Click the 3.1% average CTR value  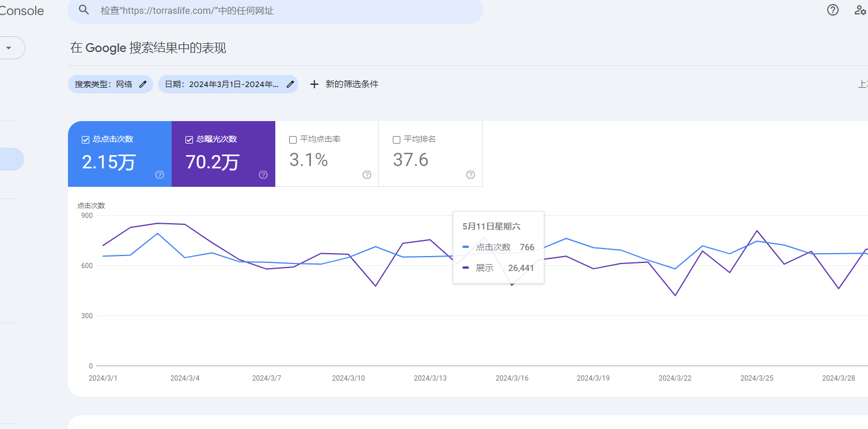coord(309,160)
